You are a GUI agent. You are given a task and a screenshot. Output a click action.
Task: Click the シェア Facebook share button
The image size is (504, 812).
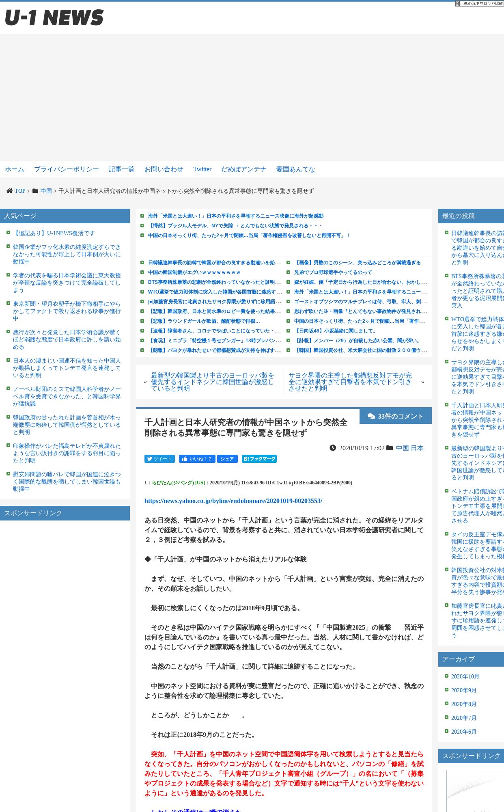pos(227,459)
